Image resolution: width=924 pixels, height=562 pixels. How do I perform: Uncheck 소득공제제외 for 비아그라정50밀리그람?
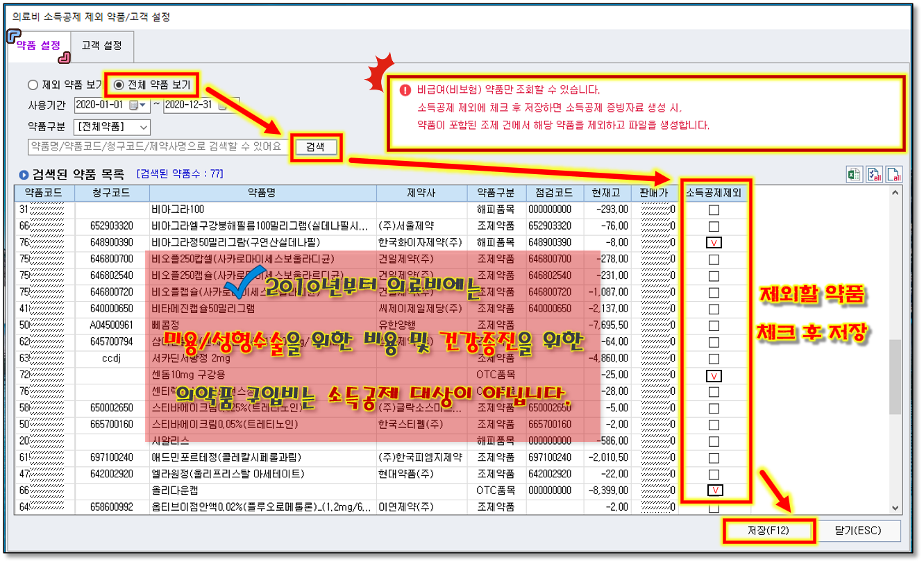pos(713,242)
